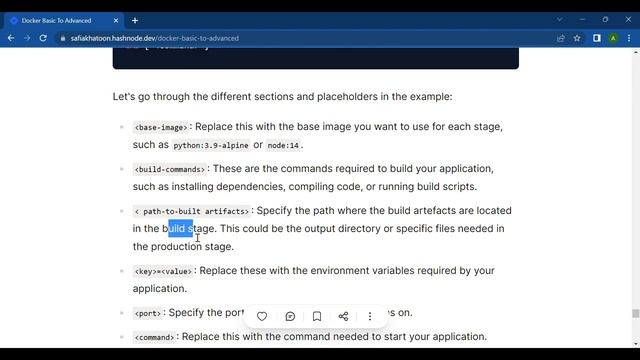
Task: Click scrollbar up arrow
Action: point(636,52)
